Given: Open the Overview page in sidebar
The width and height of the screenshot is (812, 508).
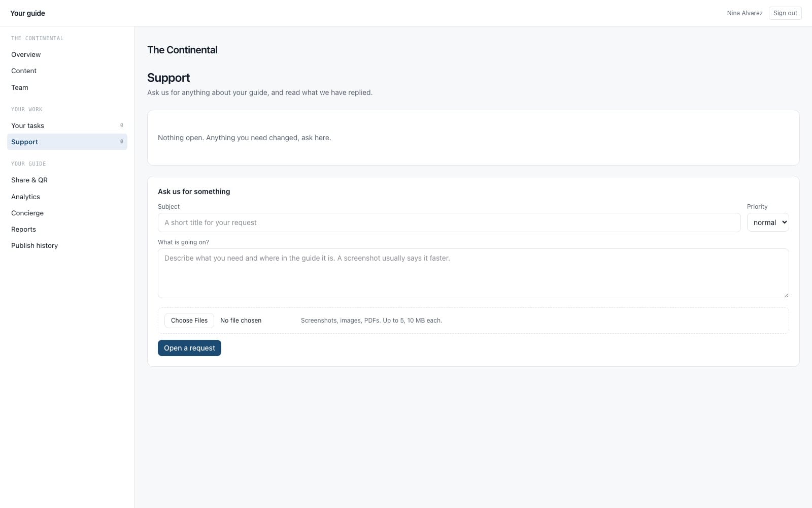Looking at the screenshot, I should pyautogui.click(x=67, y=54).
